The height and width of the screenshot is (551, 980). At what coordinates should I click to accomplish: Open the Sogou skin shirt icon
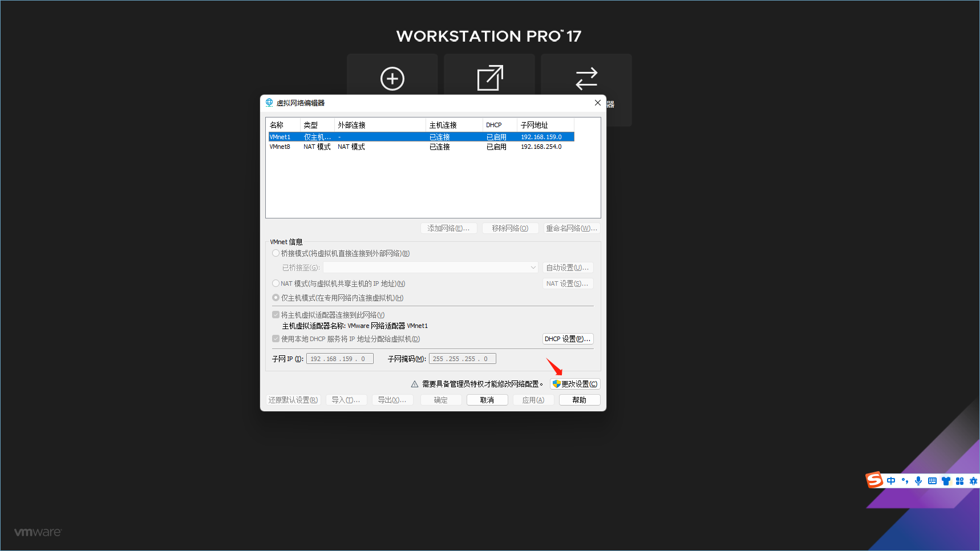(x=946, y=481)
